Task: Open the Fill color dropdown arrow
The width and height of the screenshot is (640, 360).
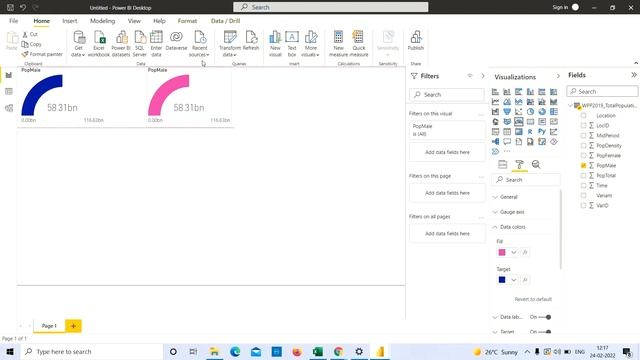Action: pyautogui.click(x=513, y=252)
